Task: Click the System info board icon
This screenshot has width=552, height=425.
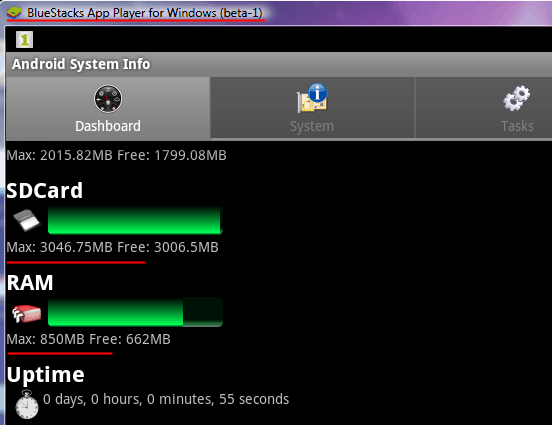Action: [312, 98]
